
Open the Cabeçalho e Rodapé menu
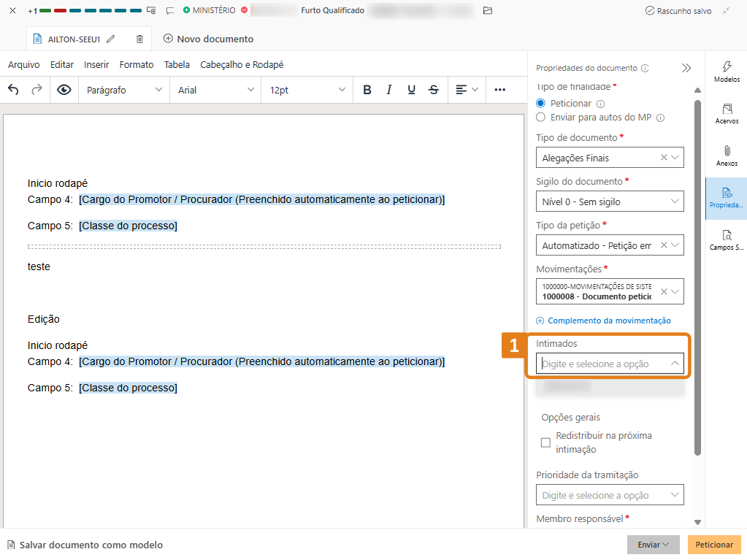pos(242,65)
